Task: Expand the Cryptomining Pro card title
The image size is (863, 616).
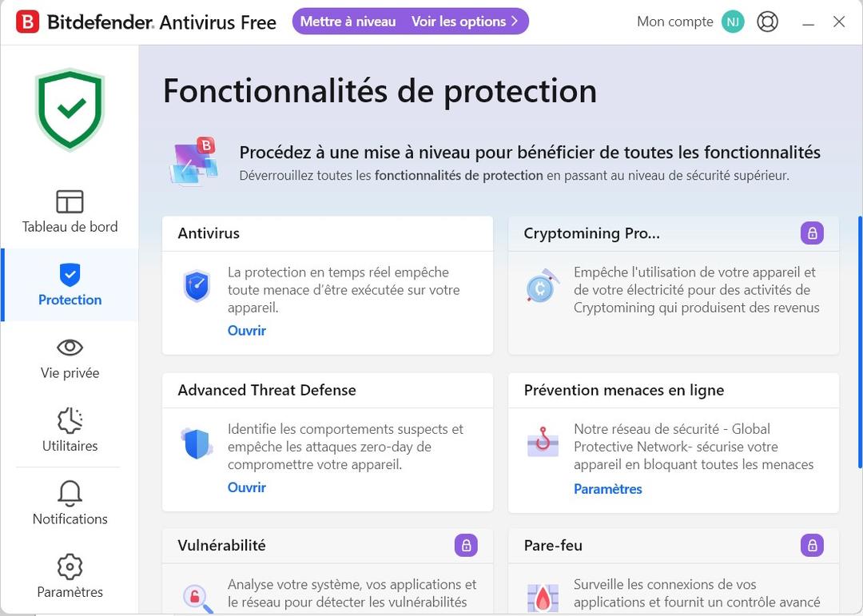Action: 591,233
